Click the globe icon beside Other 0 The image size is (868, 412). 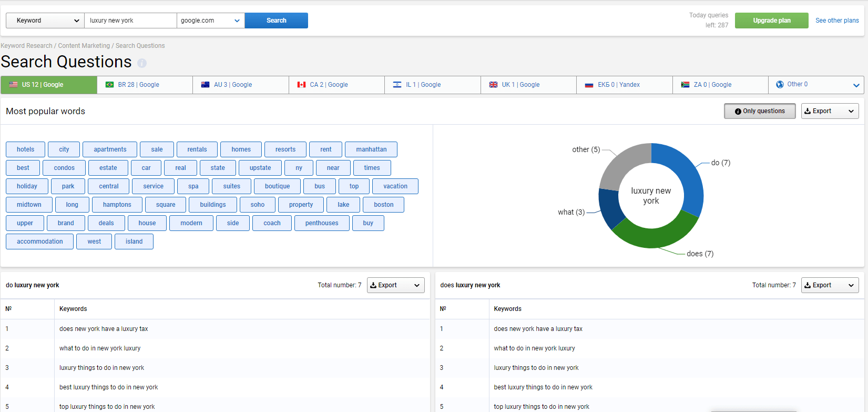[780, 84]
